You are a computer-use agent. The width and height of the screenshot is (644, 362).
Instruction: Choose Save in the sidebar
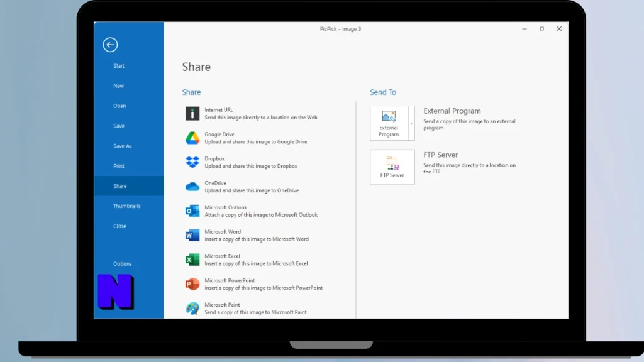119,126
